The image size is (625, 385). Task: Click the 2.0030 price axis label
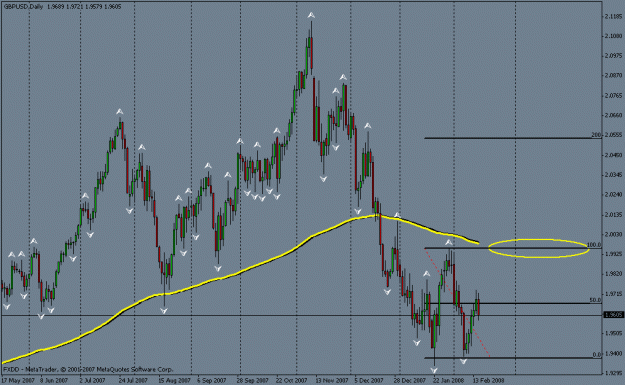pyautogui.click(x=613, y=234)
